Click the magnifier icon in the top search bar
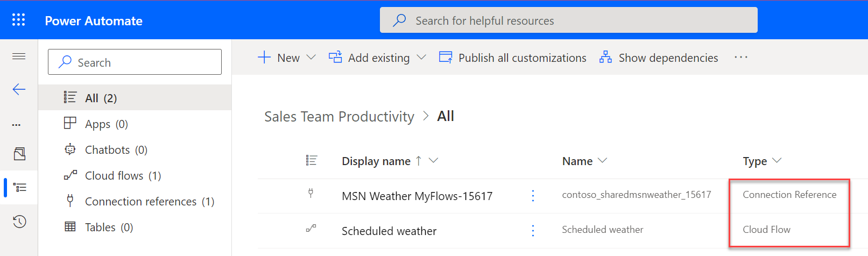The height and width of the screenshot is (256, 868). point(399,20)
